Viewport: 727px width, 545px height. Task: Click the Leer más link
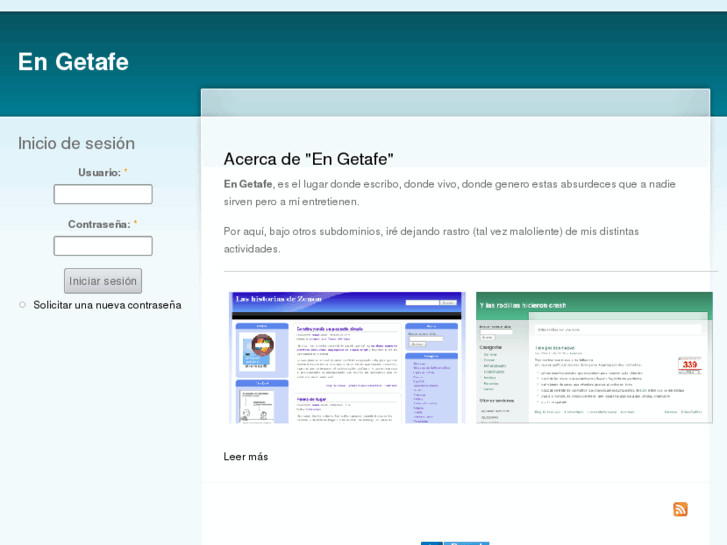pyautogui.click(x=246, y=456)
